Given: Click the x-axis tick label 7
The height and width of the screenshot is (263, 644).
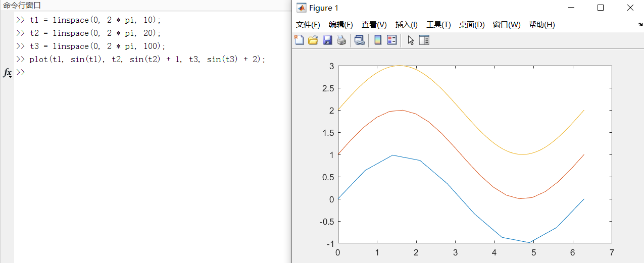Looking at the screenshot, I should click(x=612, y=252).
